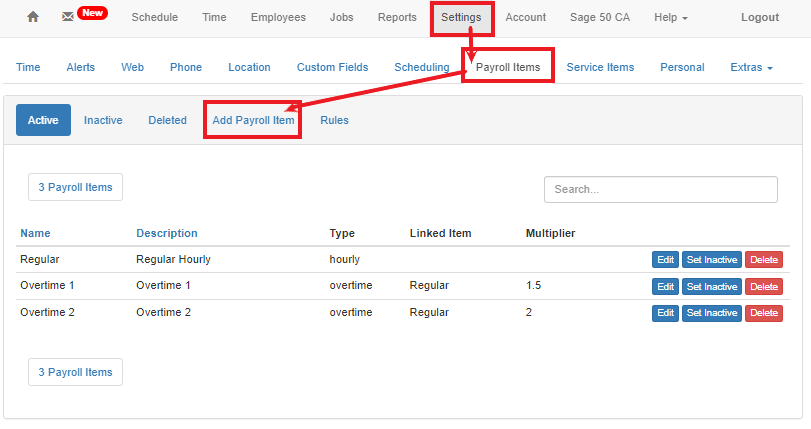Click the 'hourly' type cell

pyautogui.click(x=344, y=259)
